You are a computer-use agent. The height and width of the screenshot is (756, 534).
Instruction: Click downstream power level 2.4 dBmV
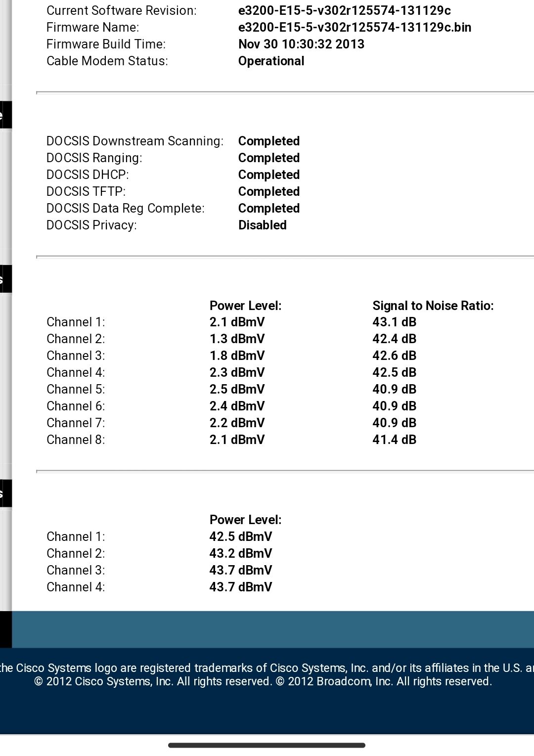(x=237, y=406)
